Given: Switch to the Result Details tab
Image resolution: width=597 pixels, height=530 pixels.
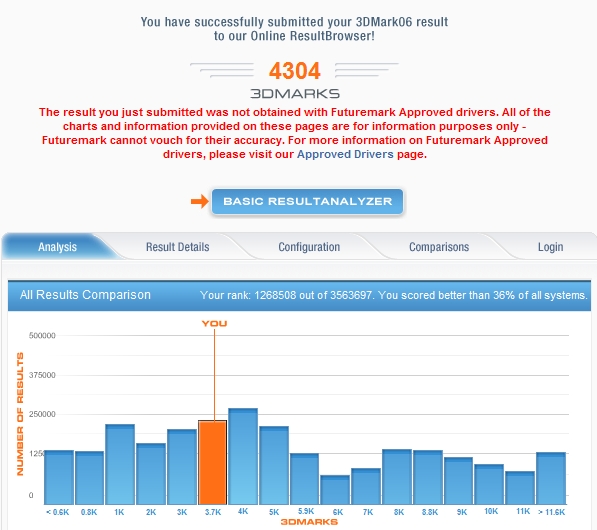Looking at the screenshot, I should point(177,247).
